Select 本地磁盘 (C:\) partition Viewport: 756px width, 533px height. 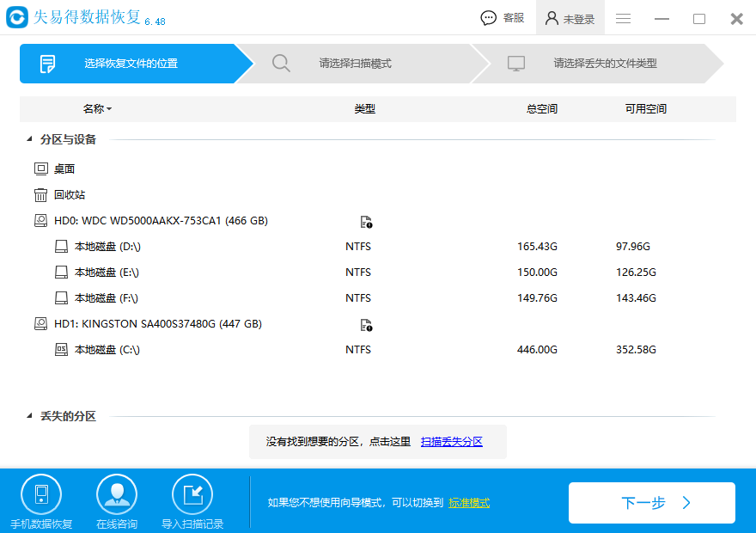(107, 350)
